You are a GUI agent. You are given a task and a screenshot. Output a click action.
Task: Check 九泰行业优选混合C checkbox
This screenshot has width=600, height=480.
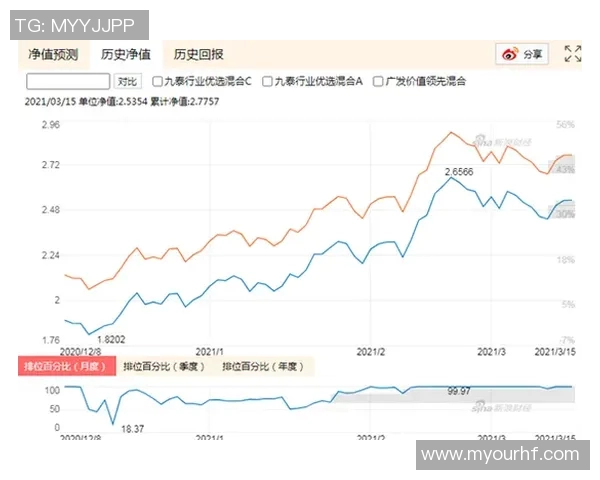click(x=157, y=82)
